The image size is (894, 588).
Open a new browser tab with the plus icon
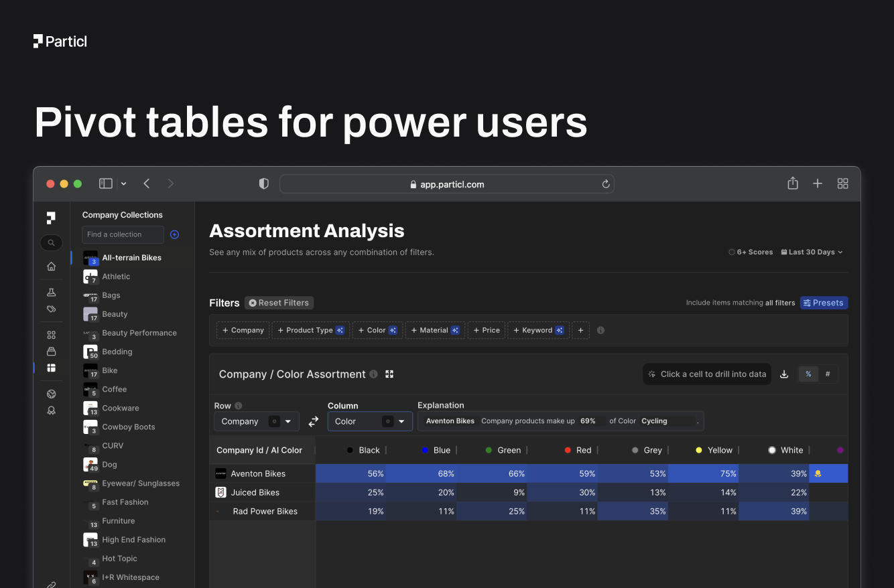pyautogui.click(x=818, y=183)
